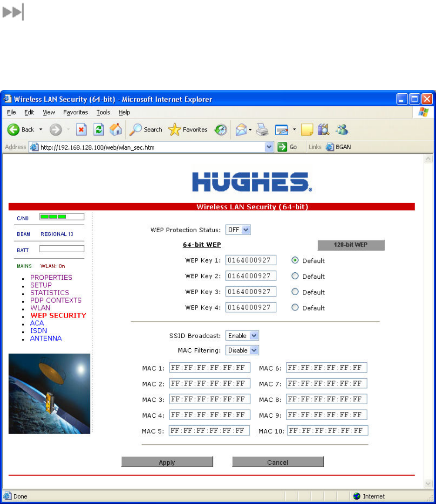Click the BATT battery level bar
This screenshot has width=436, height=504.
coord(62,249)
